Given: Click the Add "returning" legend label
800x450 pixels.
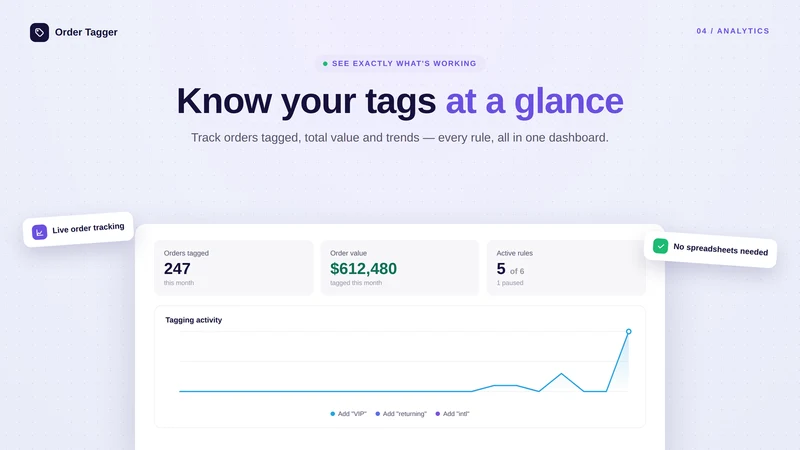Looking at the screenshot, I should point(405,414).
